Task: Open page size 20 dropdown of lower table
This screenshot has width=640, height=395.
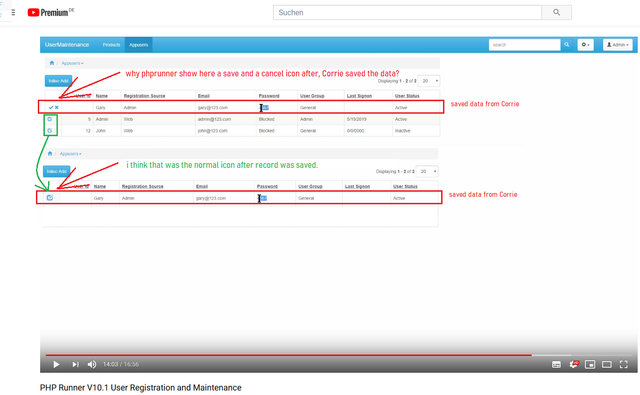Action: [427, 171]
